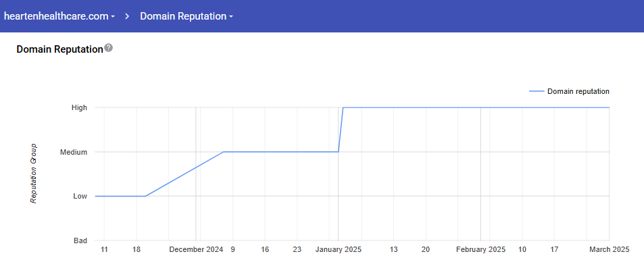This screenshot has height=279, width=644.
Task: Select the "February 2025" date label
Action: click(480, 250)
